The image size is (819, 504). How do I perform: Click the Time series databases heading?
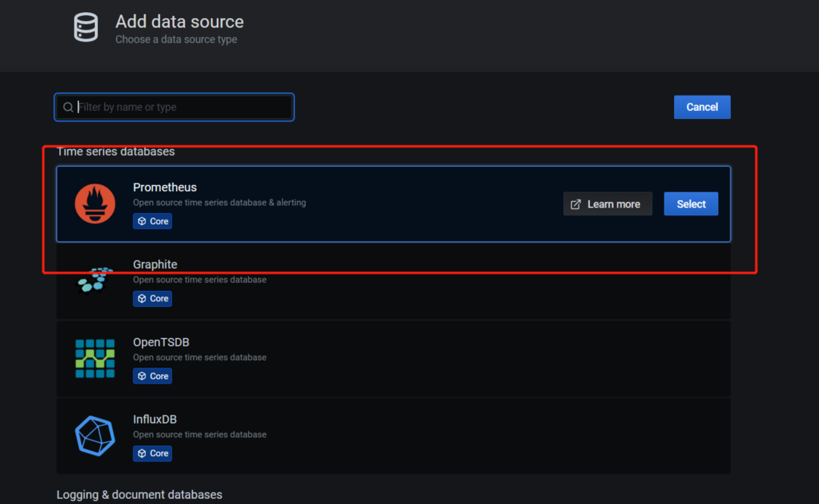(115, 152)
